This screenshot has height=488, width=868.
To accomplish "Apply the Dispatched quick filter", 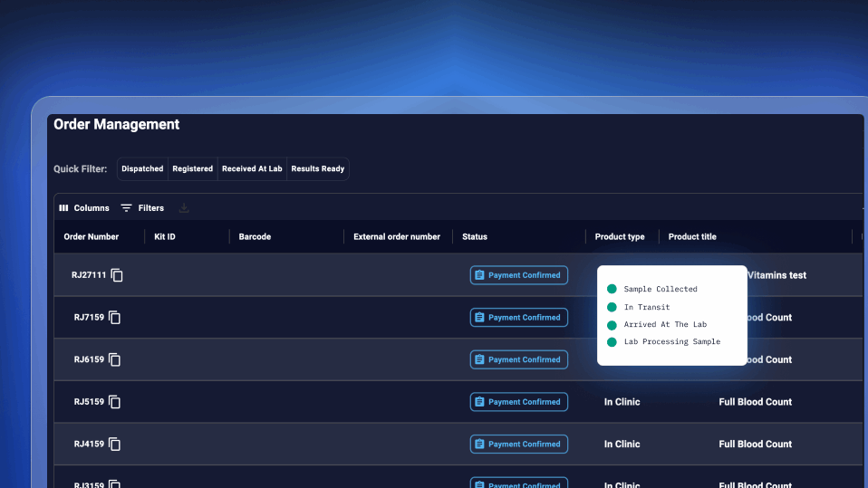I will coord(142,169).
